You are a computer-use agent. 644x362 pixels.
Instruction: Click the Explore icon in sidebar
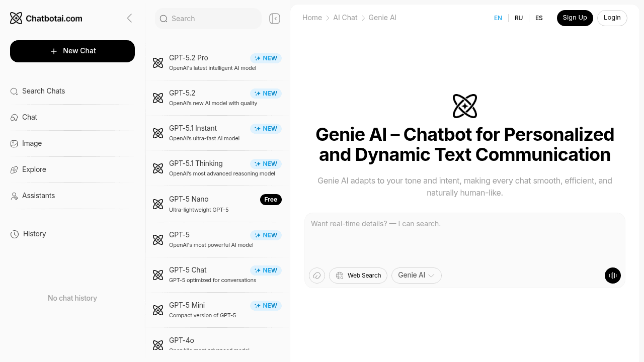(x=14, y=169)
